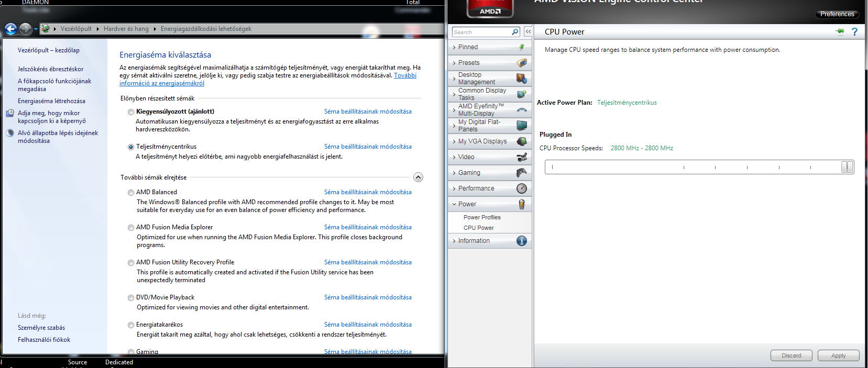This screenshot has height=368, width=868.
Task: Open 'További információ az energiasémákról' link
Action: (162, 83)
